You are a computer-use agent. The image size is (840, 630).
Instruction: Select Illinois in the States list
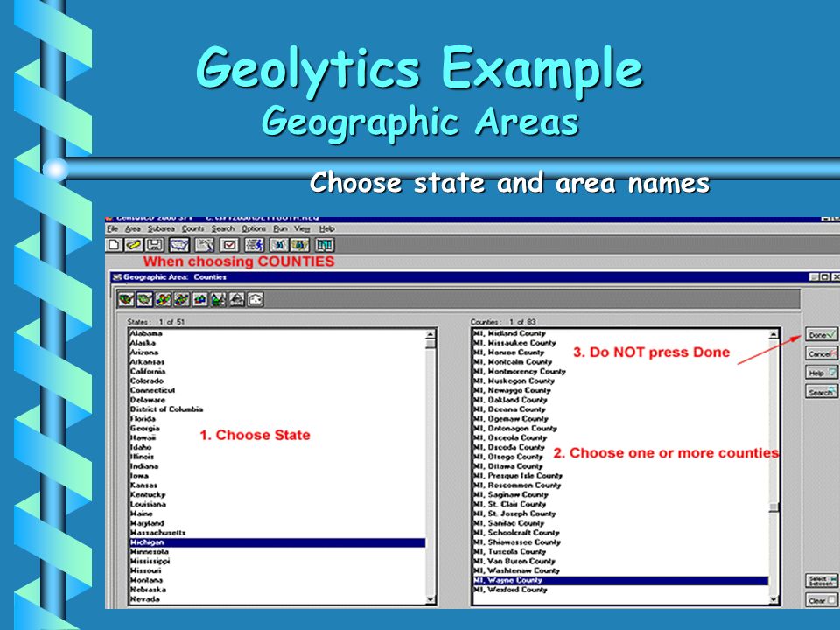(277, 457)
